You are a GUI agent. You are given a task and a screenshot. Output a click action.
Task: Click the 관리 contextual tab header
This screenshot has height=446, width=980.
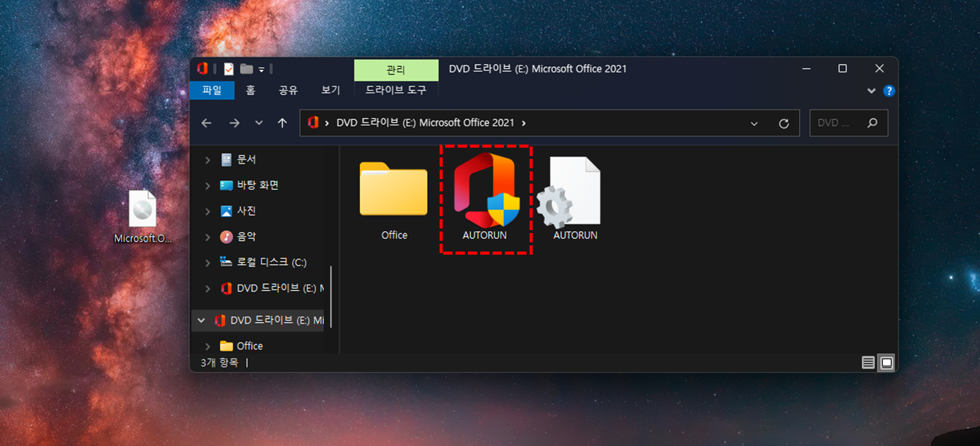click(396, 70)
